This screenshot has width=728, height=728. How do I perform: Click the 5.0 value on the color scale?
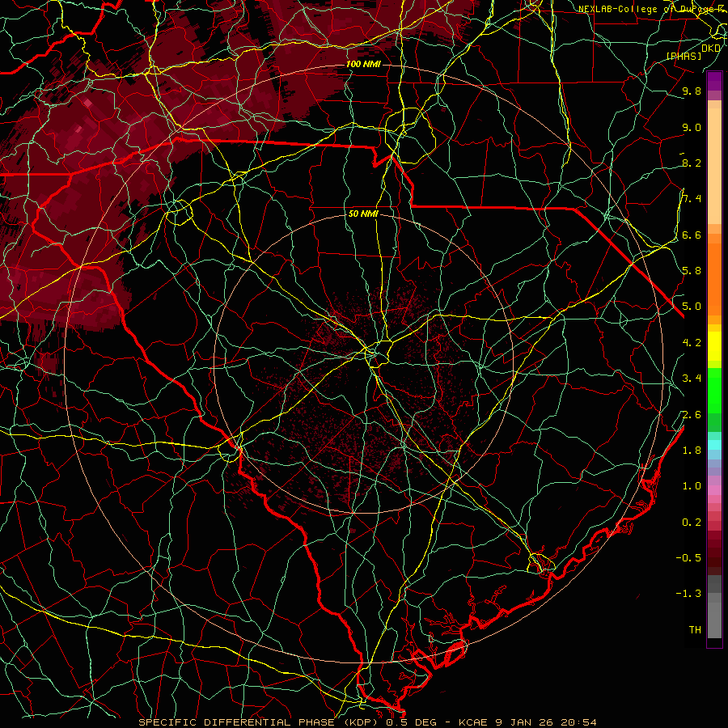click(x=692, y=307)
